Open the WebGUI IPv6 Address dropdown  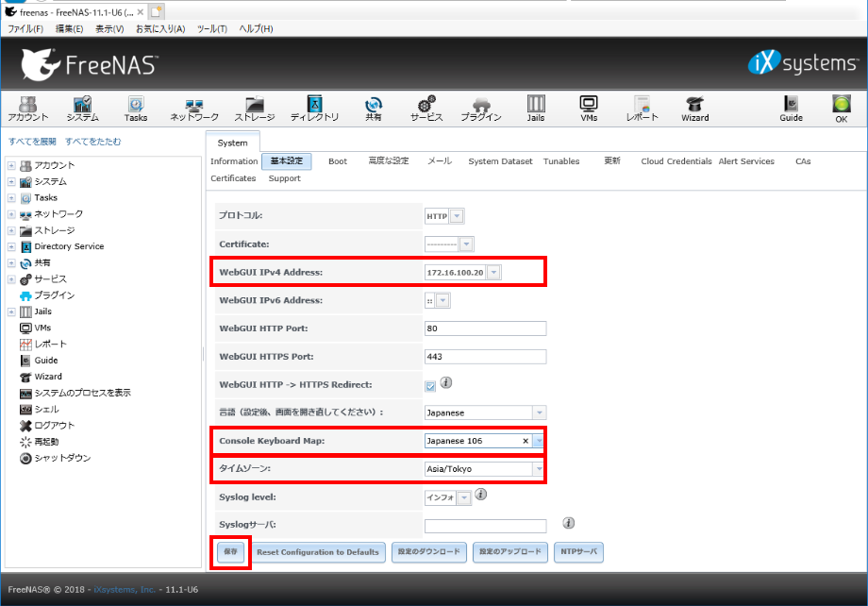442,301
